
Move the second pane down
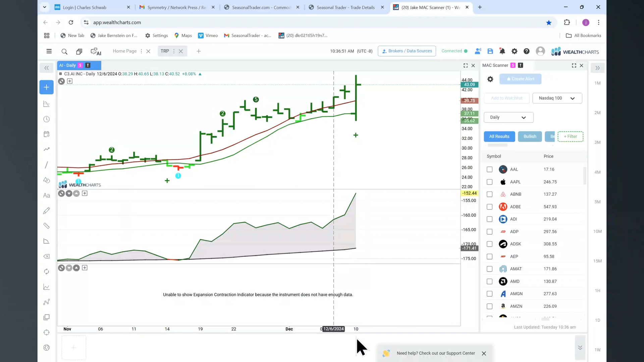(x=69, y=193)
